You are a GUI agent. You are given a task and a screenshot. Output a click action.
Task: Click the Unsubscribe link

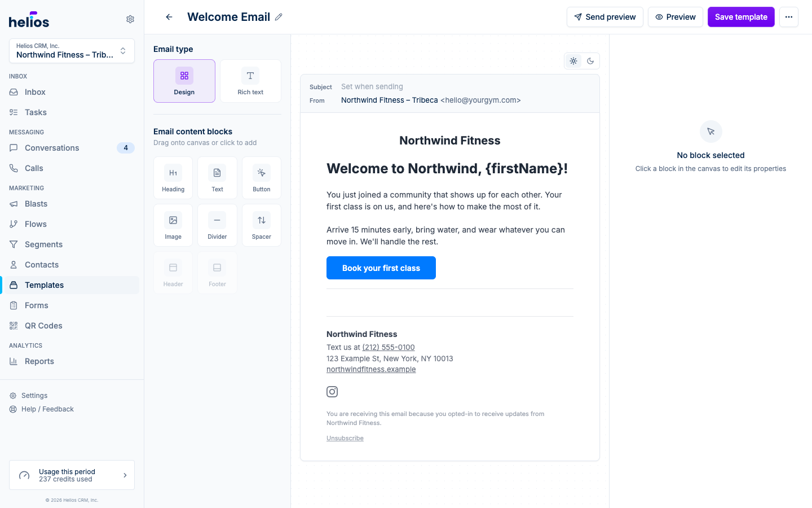point(345,438)
